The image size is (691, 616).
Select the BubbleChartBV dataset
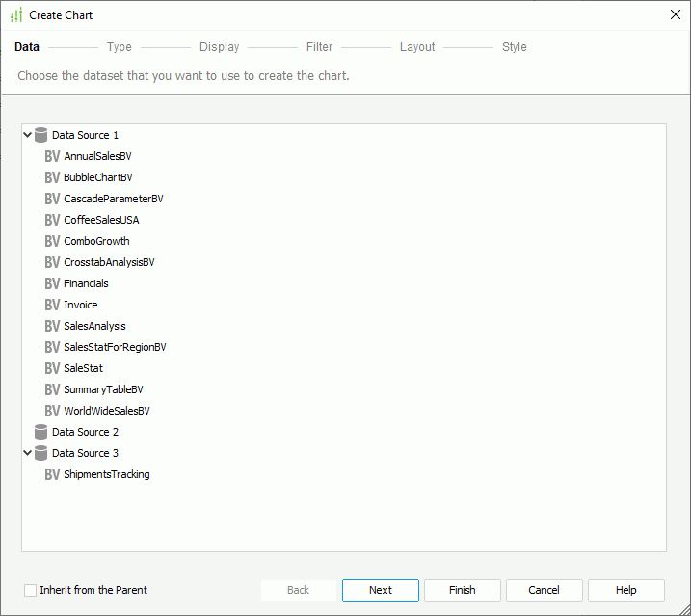(98, 177)
